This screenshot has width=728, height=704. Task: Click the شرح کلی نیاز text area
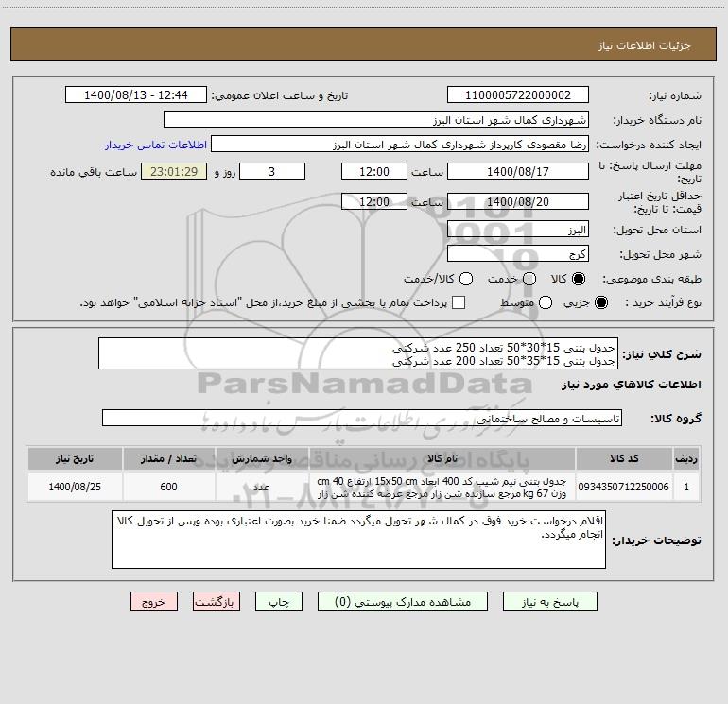point(358,353)
